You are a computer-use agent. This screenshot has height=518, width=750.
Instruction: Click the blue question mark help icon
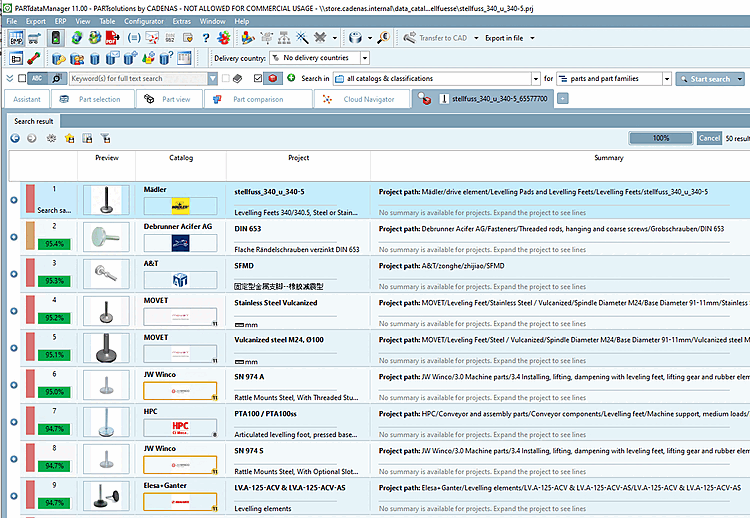pos(205,38)
